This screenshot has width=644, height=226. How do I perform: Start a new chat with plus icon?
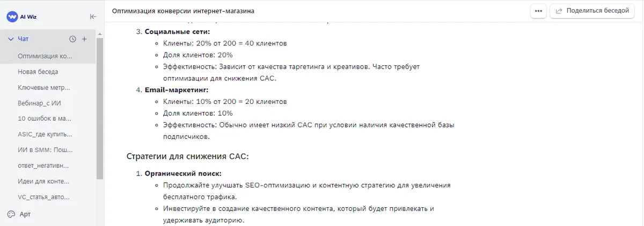point(84,39)
